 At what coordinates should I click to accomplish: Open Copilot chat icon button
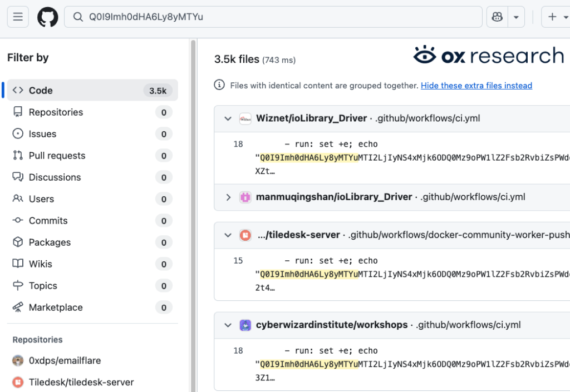pyautogui.click(x=497, y=17)
